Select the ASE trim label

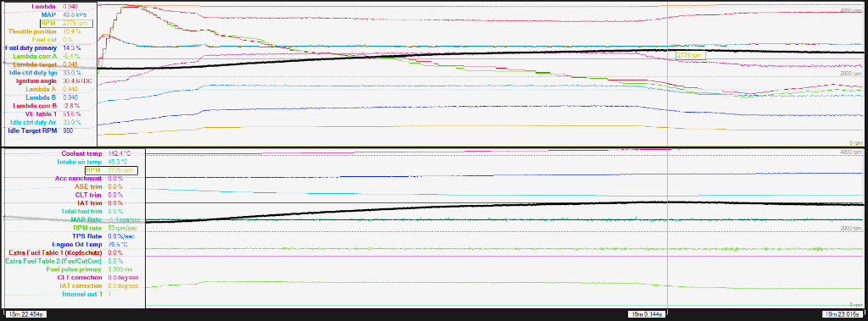tap(88, 186)
